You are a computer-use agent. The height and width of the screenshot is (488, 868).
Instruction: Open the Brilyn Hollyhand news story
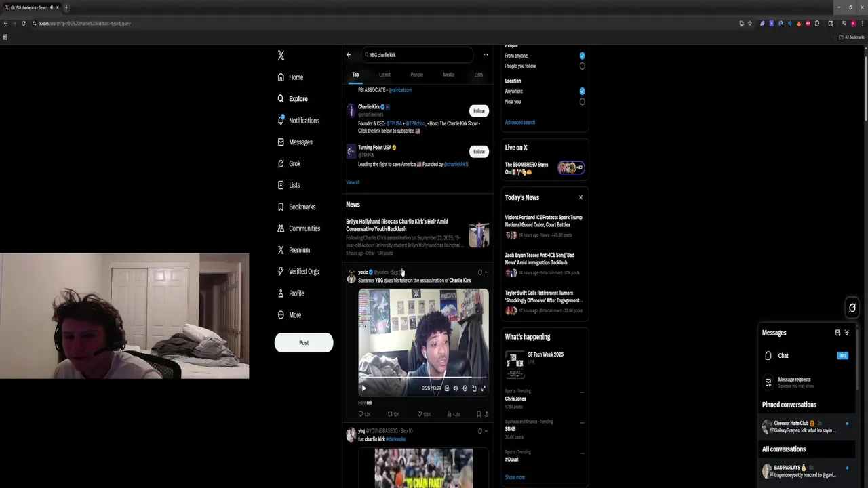pos(417,237)
